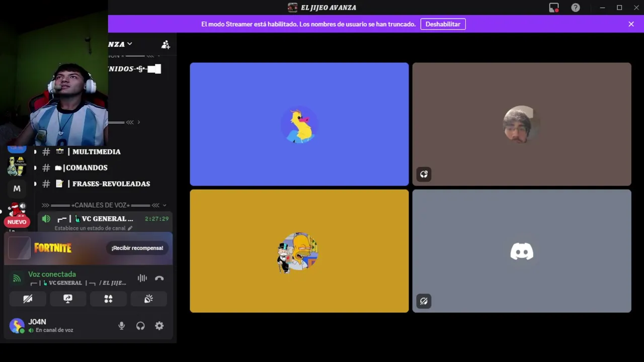Open the server name dropdown chevron
Screen dimensions: 644x362
(x=129, y=44)
